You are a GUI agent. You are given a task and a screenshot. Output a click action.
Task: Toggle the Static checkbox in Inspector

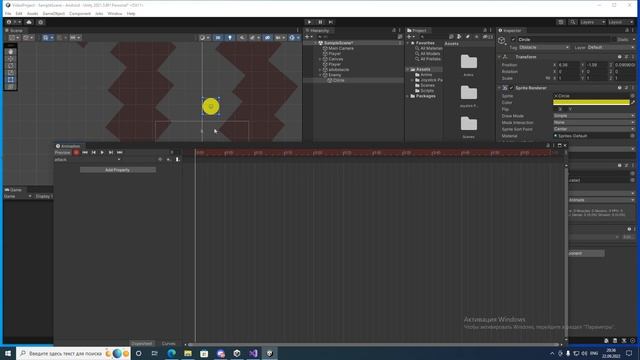pos(615,40)
